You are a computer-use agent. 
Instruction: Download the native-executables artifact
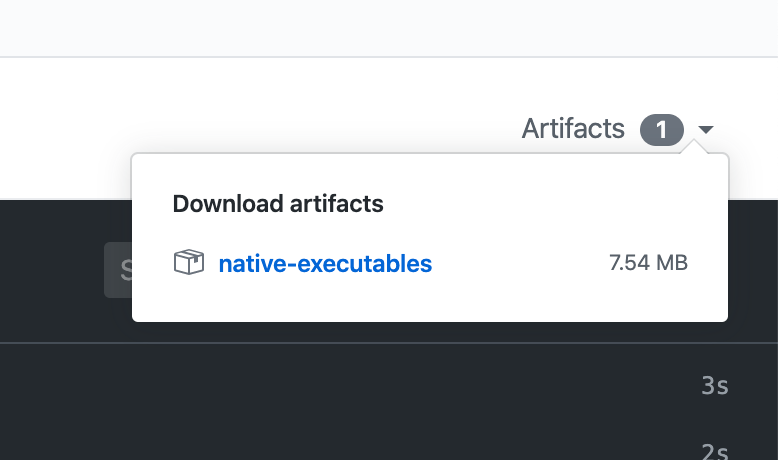pyautogui.click(x=325, y=264)
